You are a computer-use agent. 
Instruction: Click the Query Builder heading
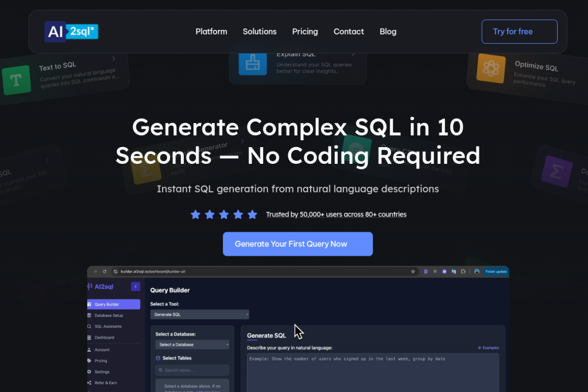(170, 290)
